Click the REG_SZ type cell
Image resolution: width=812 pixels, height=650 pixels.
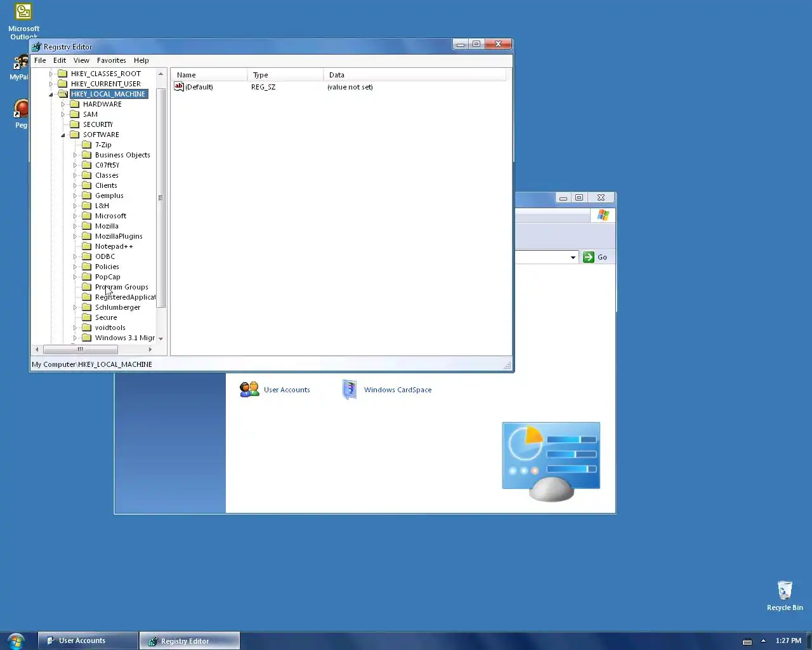coord(263,87)
